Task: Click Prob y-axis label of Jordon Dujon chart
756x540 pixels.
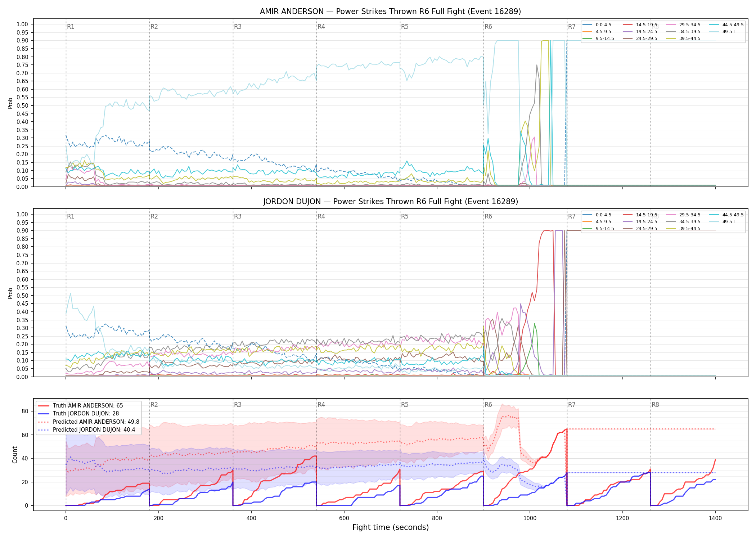Action: 10,293
